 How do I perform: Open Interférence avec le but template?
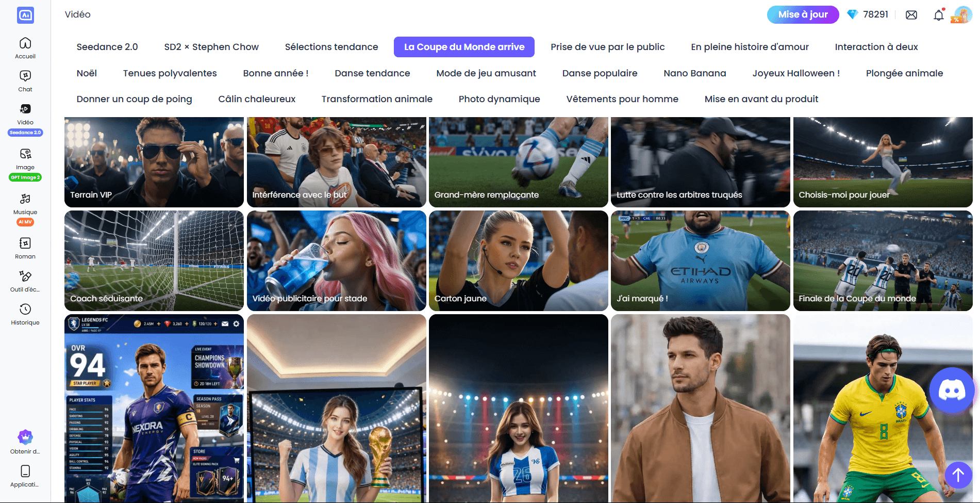336,162
